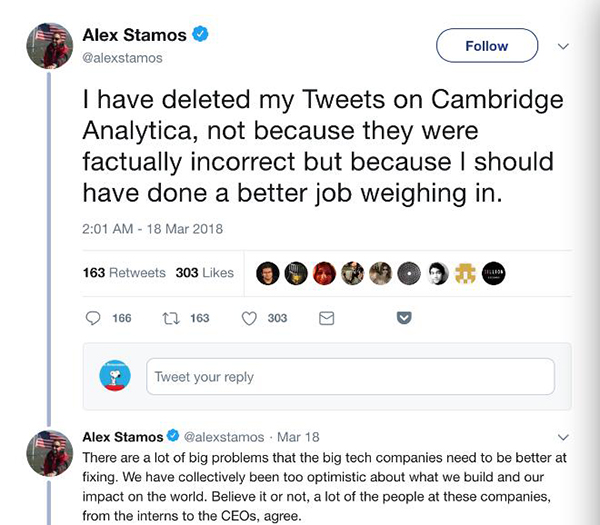Open Alex Stamos profile picture at top

(49, 45)
